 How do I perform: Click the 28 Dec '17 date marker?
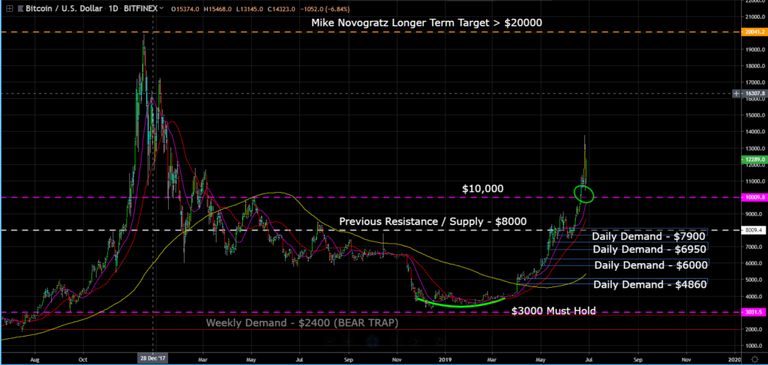(153, 358)
